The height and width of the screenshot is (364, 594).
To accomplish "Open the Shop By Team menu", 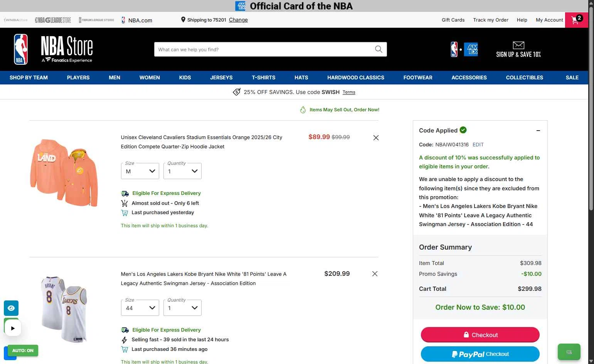I will pos(29,77).
